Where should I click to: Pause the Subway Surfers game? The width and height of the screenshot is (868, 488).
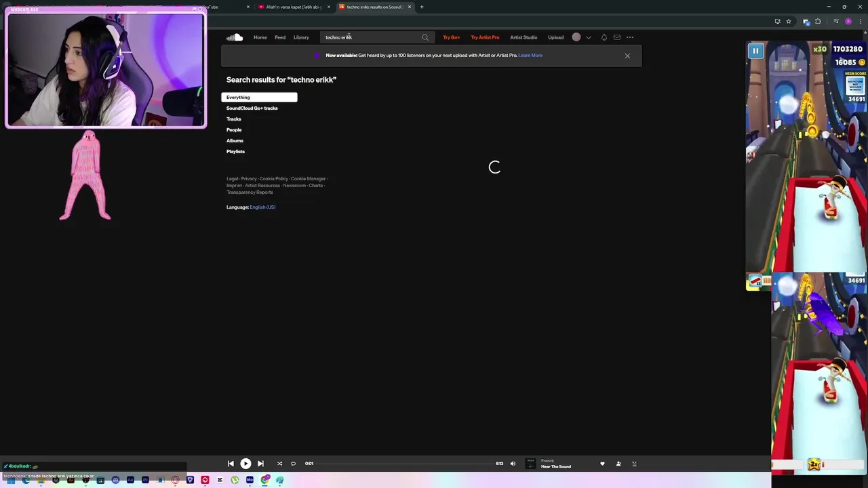pos(755,51)
